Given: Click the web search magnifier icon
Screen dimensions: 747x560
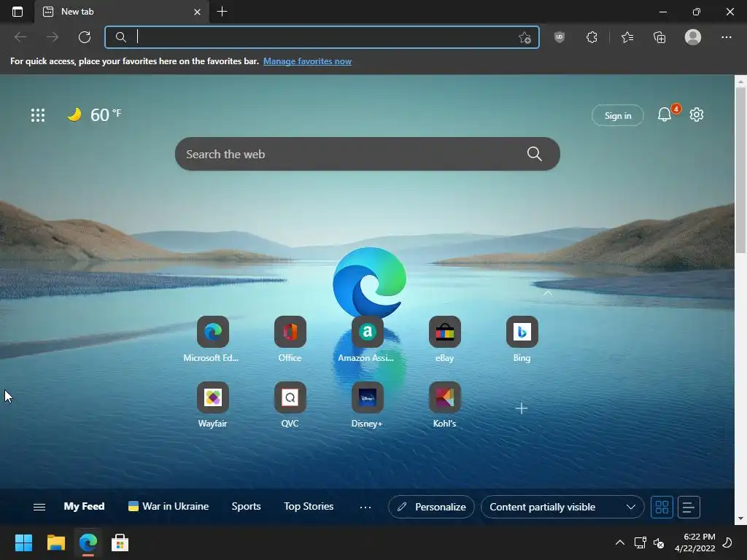Looking at the screenshot, I should coord(535,154).
